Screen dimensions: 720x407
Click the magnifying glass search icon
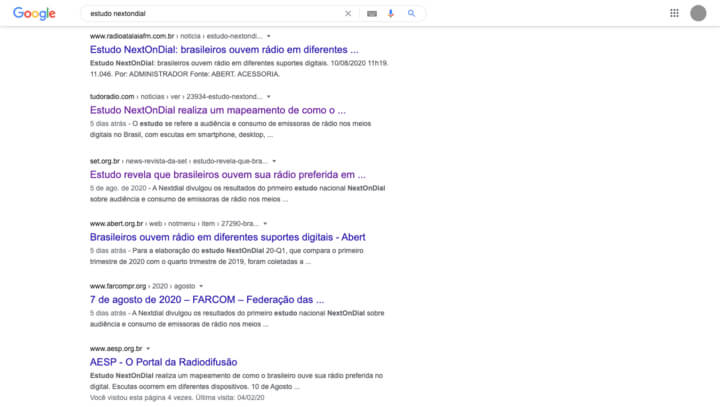tap(411, 13)
